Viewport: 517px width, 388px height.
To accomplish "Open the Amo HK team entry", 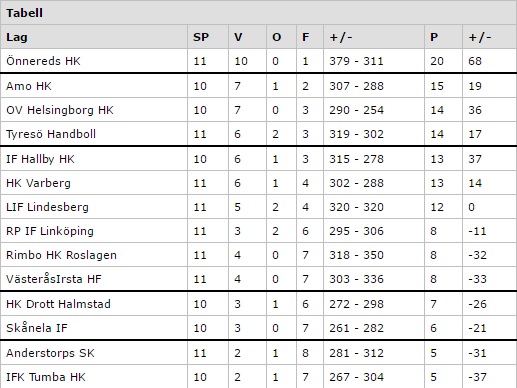I will tap(29, 86).
